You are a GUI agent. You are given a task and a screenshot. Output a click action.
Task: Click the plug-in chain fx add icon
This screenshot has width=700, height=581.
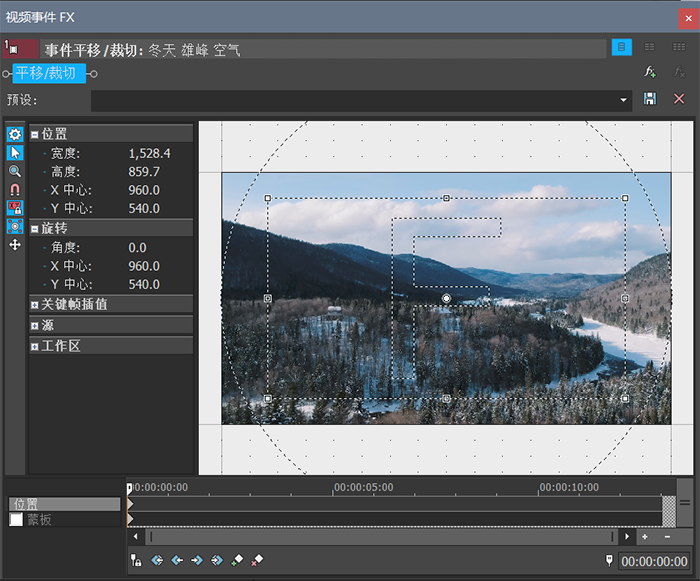pos(650,72)
